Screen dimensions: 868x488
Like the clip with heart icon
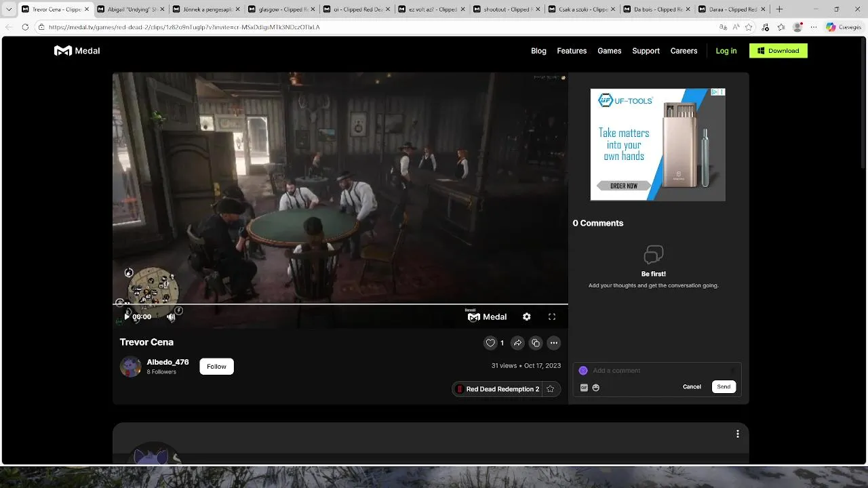pos(490,343)
